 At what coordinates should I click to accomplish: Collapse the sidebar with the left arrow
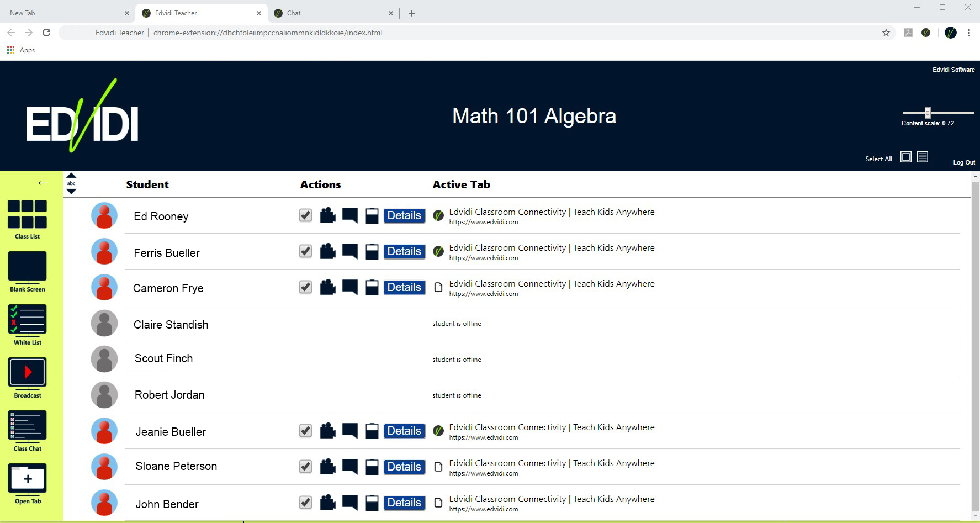(43, 183)
